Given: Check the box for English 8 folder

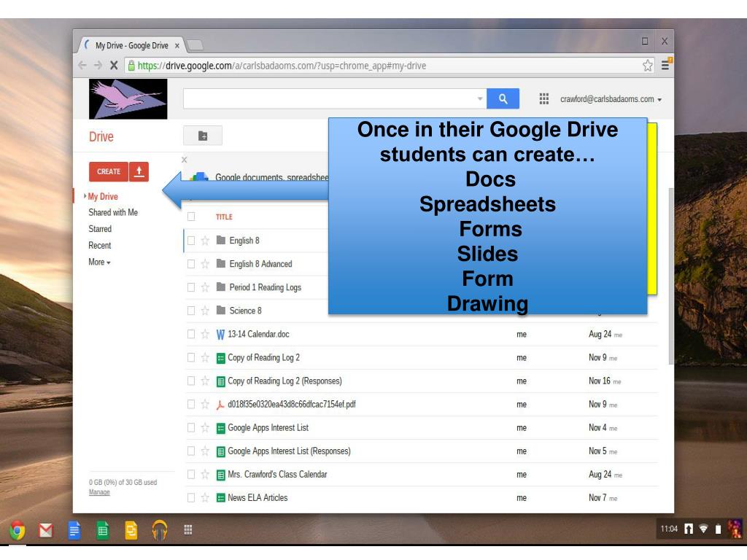Looking at the screenshot, I should point(191,241).
